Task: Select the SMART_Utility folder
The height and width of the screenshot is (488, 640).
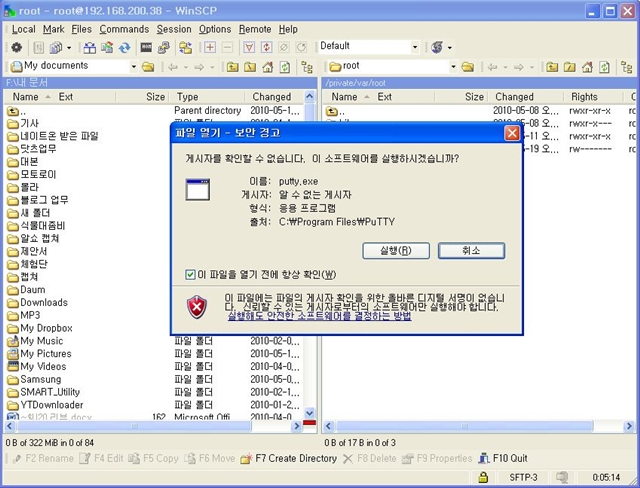Action: pyautogui.click(x=44, y=392)
